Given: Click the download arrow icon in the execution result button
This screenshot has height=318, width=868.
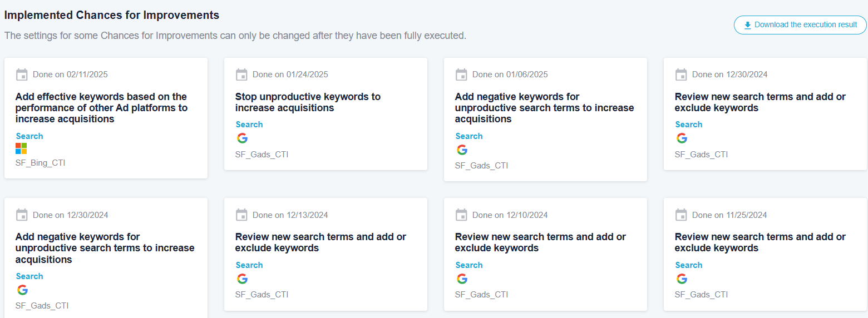Looking at the screenshot, I should (x=747, y=25).
